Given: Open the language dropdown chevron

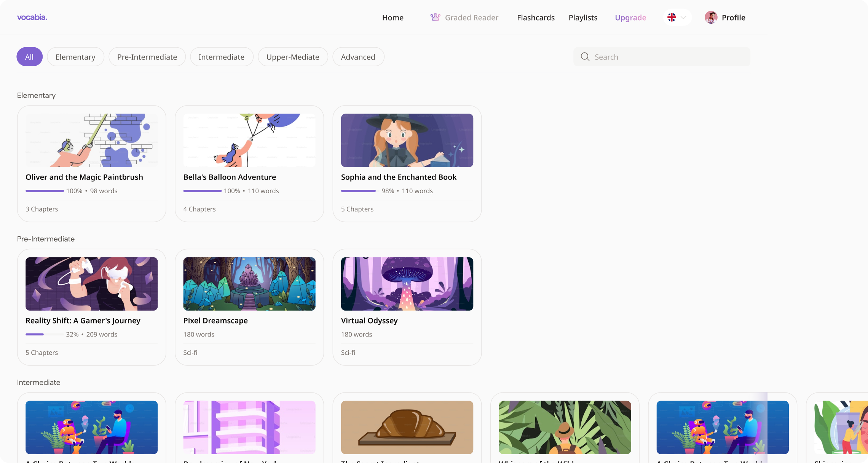Looking at the screenshot, I should point(683,18).
